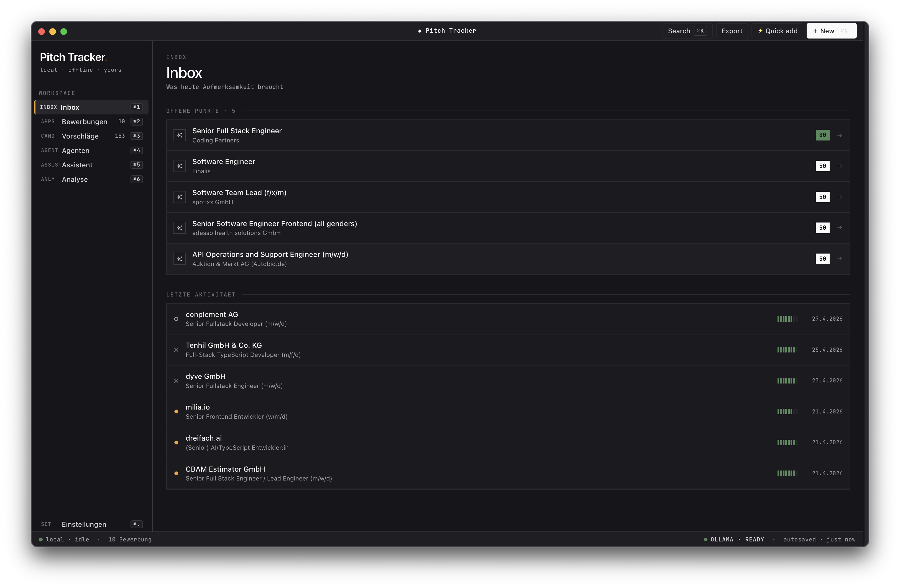Click the Quick add button
Screen dimensions: 900x588
[x=778, y=31]
